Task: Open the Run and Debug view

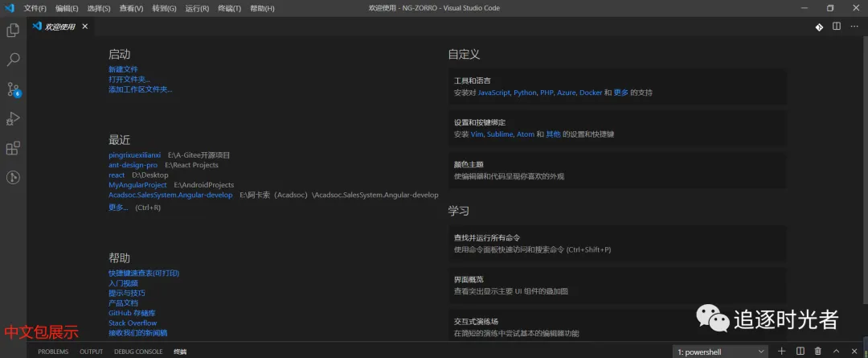Action: pyautogui.click(x=13, y=118)
